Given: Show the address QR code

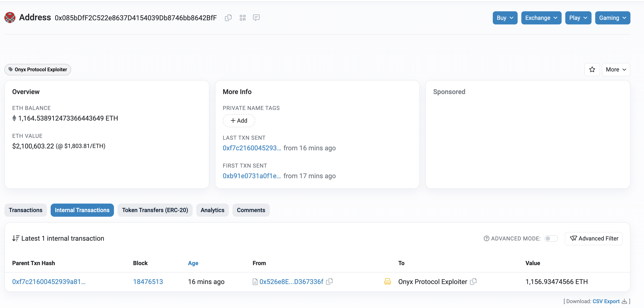Looking at the screenshot, I should point(242,18).
